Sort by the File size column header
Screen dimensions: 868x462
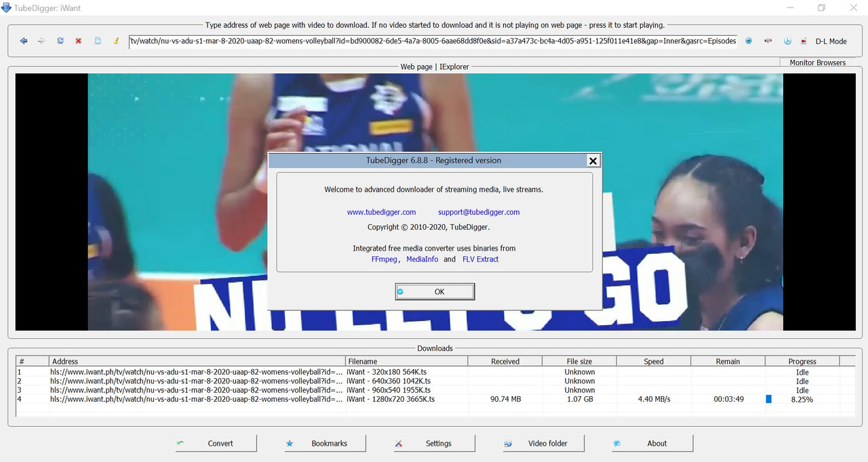point(579,362)
